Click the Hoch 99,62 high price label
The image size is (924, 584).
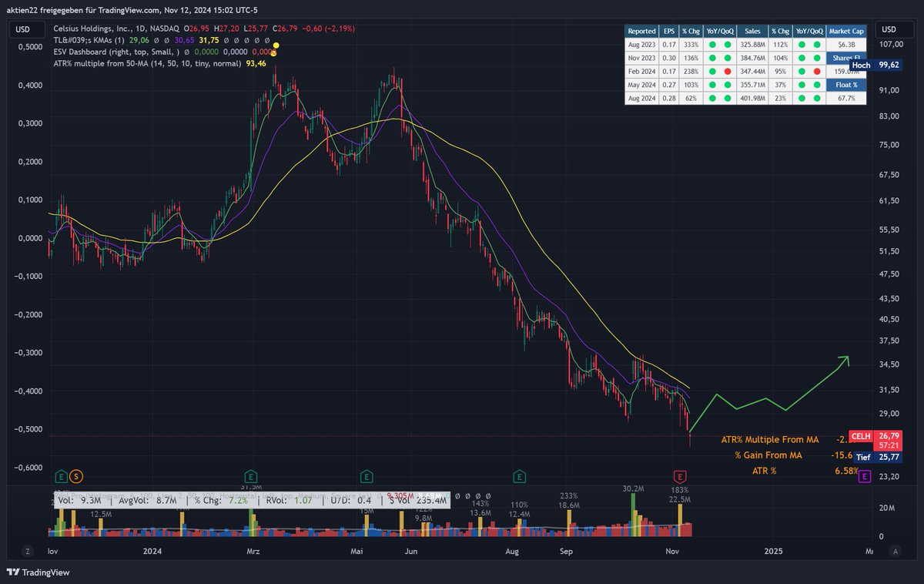[874, 65]
